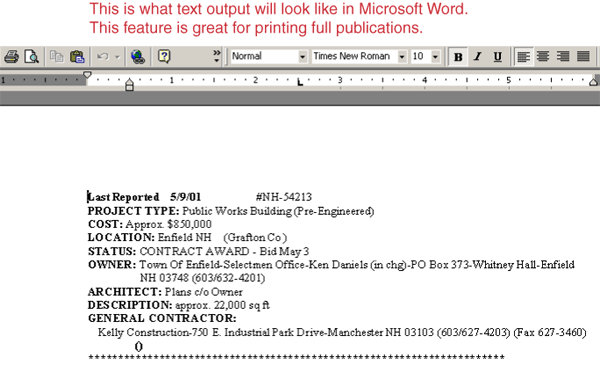Screen dimensions: 600x387
Task: Click the right indent marker on ruler
Action: [x=593, y=81]
